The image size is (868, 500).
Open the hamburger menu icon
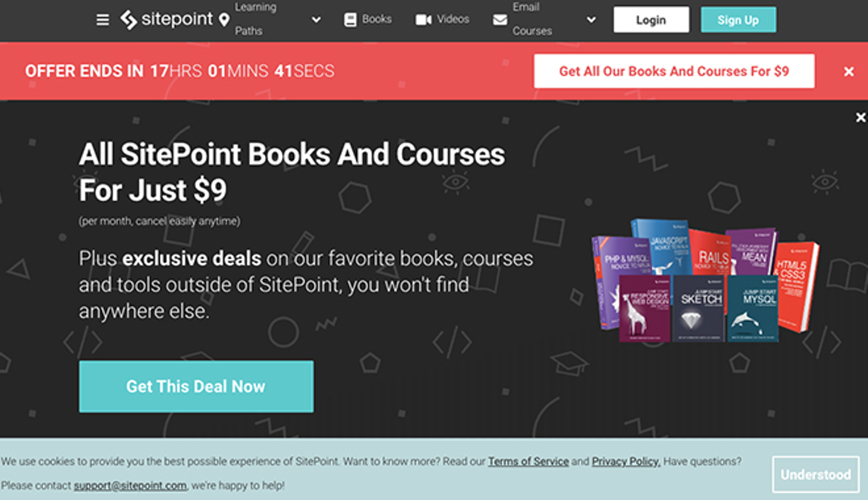pos(103,20)
